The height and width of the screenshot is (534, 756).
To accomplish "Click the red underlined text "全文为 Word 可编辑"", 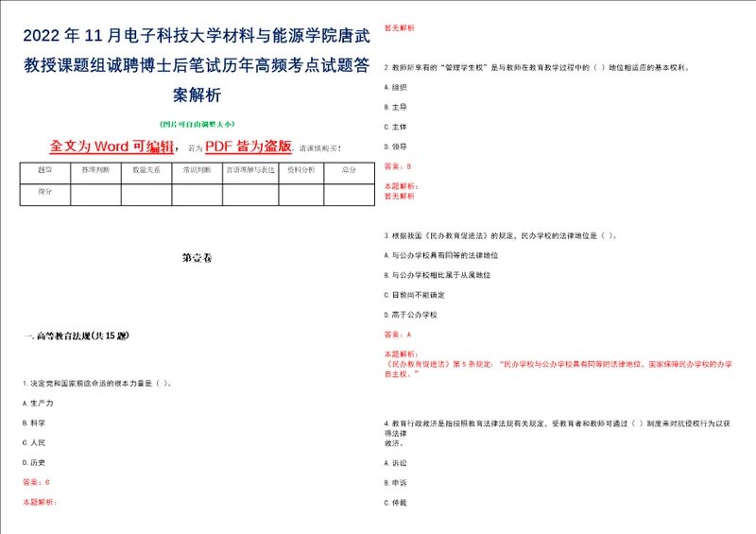I will point(112,146).
